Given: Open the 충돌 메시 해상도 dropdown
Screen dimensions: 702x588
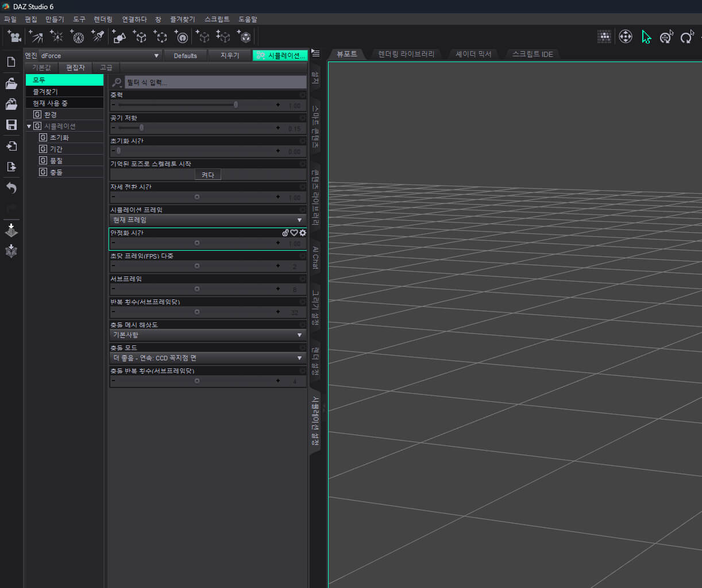Looking at the screenshot, I should point(207,335).
